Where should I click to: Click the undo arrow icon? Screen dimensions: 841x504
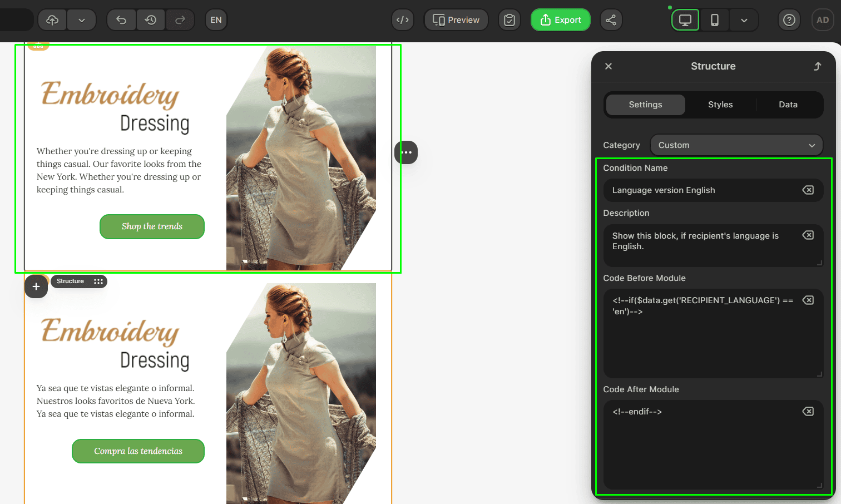coord(121,20)
